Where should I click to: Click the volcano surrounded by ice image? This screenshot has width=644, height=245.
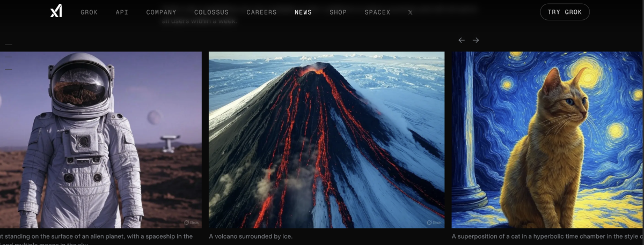coord(326,139)
